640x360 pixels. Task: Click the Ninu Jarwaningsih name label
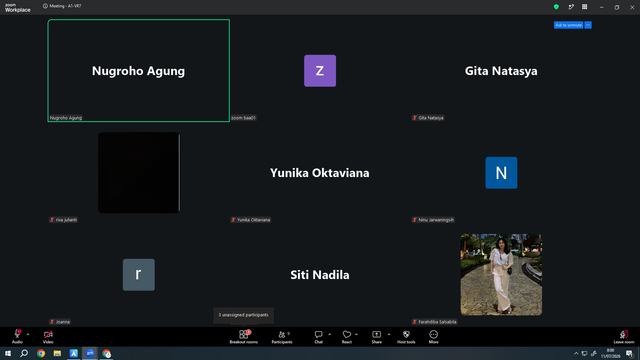tap(433, 220)
